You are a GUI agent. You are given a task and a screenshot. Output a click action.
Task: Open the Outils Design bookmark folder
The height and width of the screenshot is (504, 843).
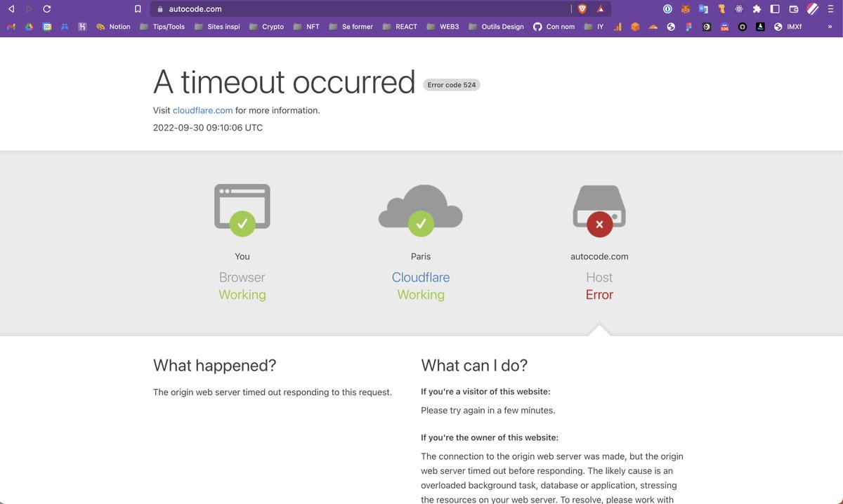click(x=496, y=27)
